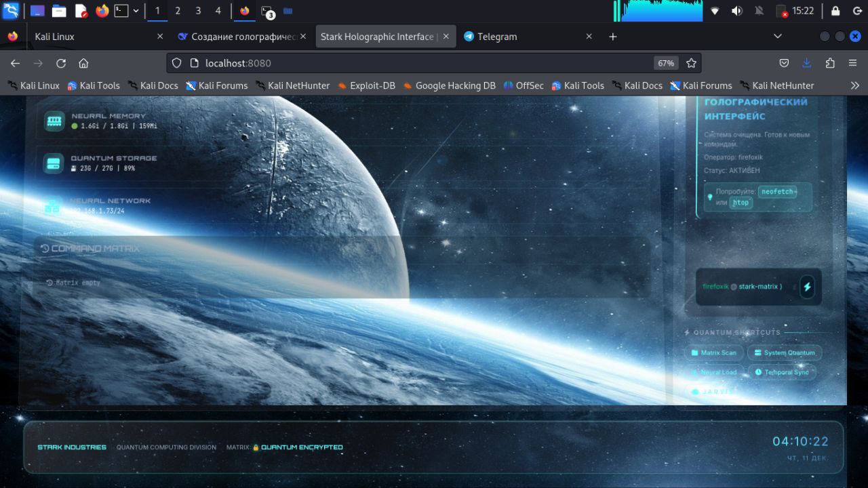Open the grouped terminal windows in the taskbar
868x488 pixels.
(268, 12)
